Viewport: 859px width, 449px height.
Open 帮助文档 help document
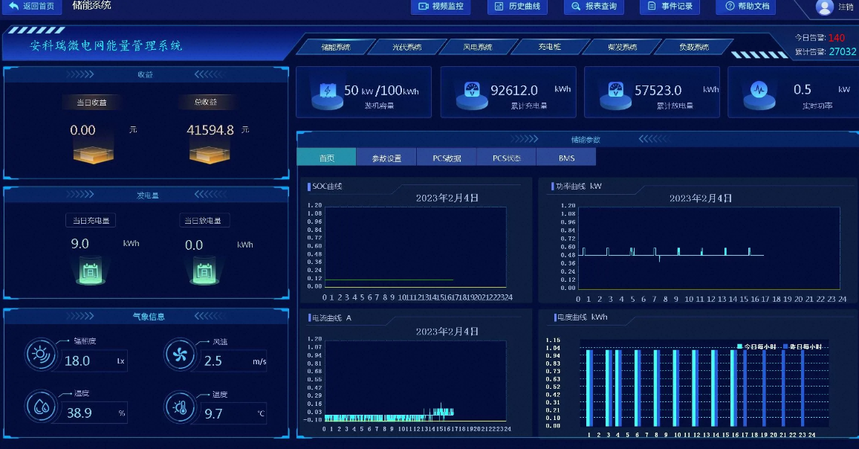coord(746,7)
